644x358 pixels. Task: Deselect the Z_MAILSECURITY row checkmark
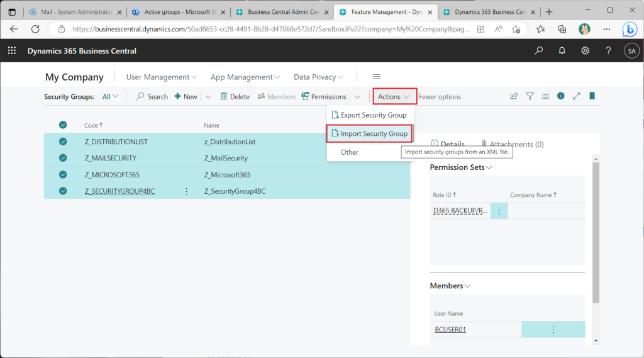point(63,158)
